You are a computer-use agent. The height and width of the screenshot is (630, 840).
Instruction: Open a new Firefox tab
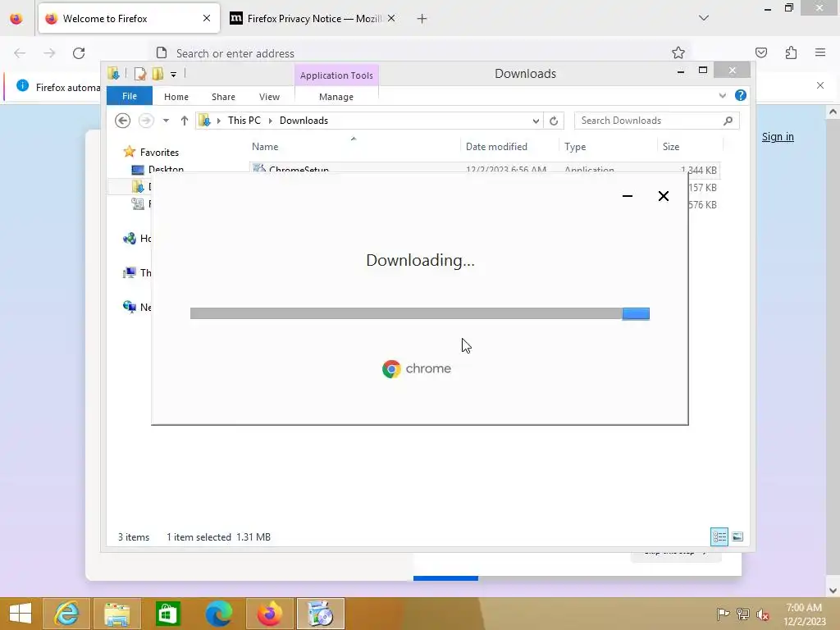[422, 19]
